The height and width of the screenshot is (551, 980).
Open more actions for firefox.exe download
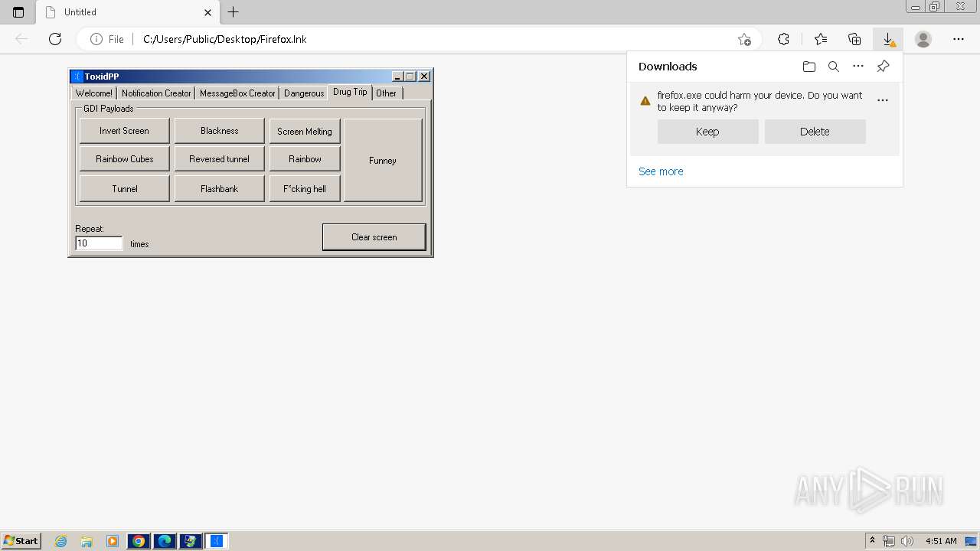pos(883,100)
